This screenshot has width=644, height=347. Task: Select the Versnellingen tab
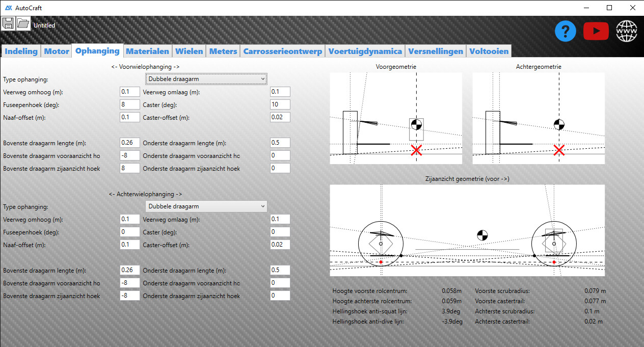436,51
